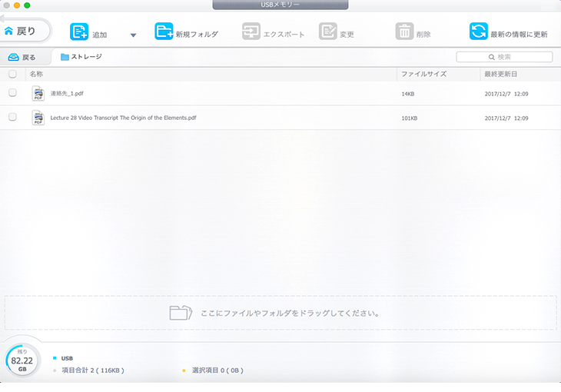Click the green fullscreen window button
Screen dimensions: 561x392
[x=27, y=5]
